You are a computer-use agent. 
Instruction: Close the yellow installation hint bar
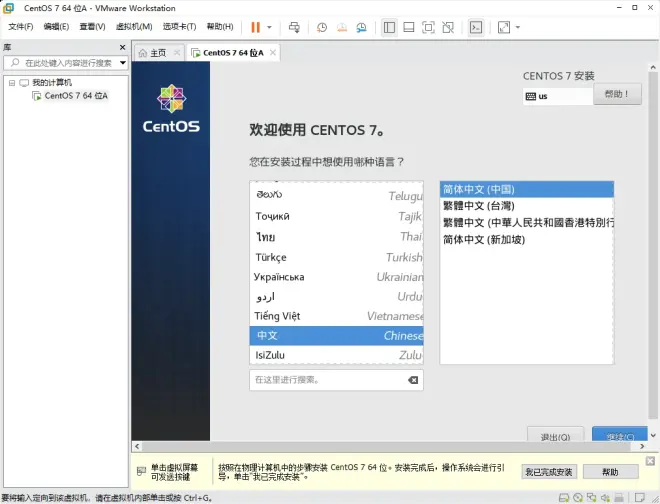(650, 461)
